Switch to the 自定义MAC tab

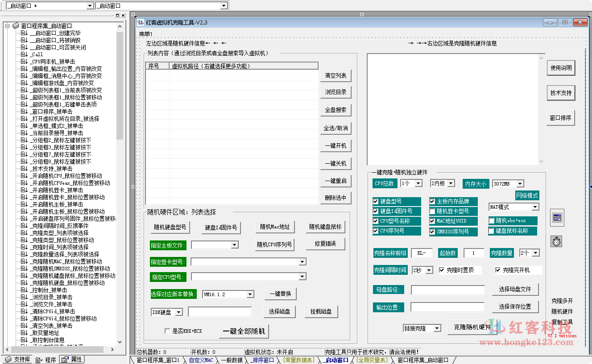coord(200,360)
